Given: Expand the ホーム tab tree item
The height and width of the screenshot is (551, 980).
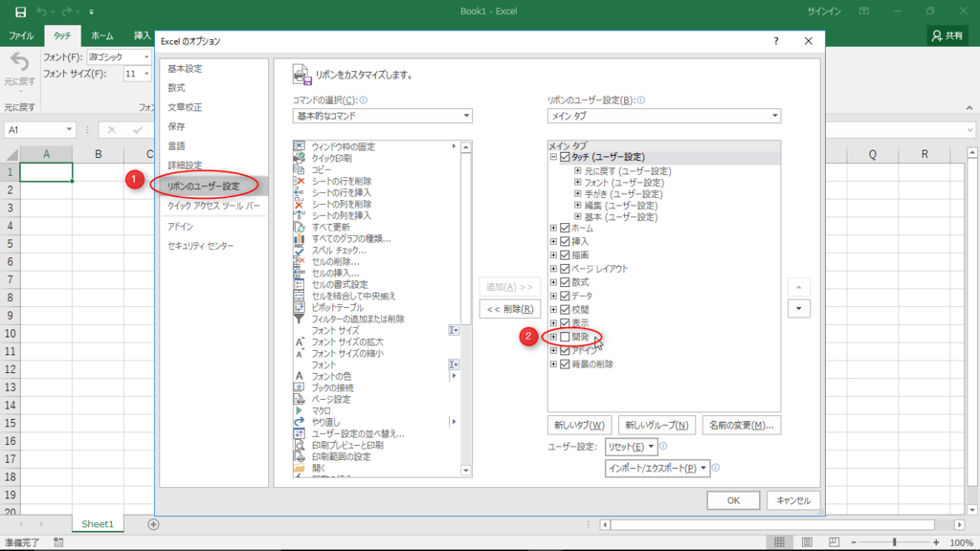Looking at the screenshot, I should 552,228.
